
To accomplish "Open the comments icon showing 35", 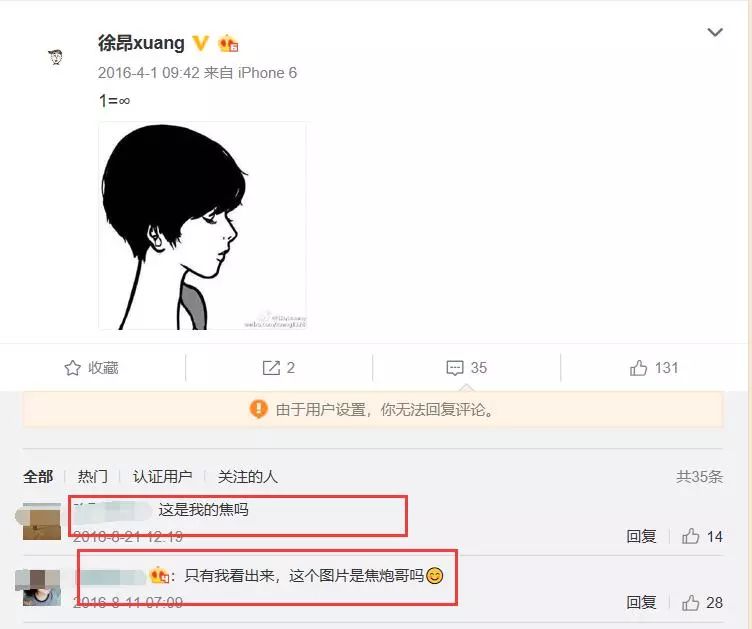I will [x=455, y=368].
